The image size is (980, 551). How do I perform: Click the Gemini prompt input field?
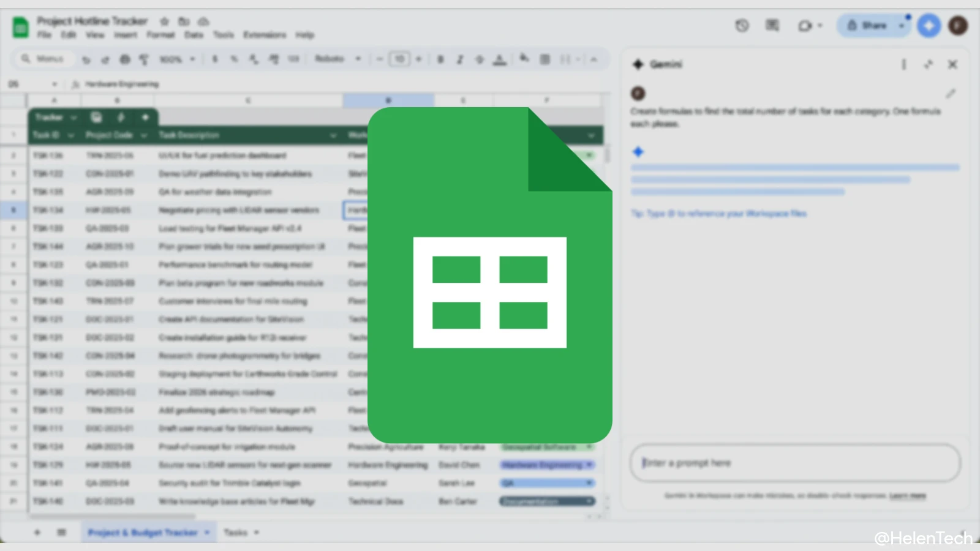pyautogui.click(x=794, y=463)
